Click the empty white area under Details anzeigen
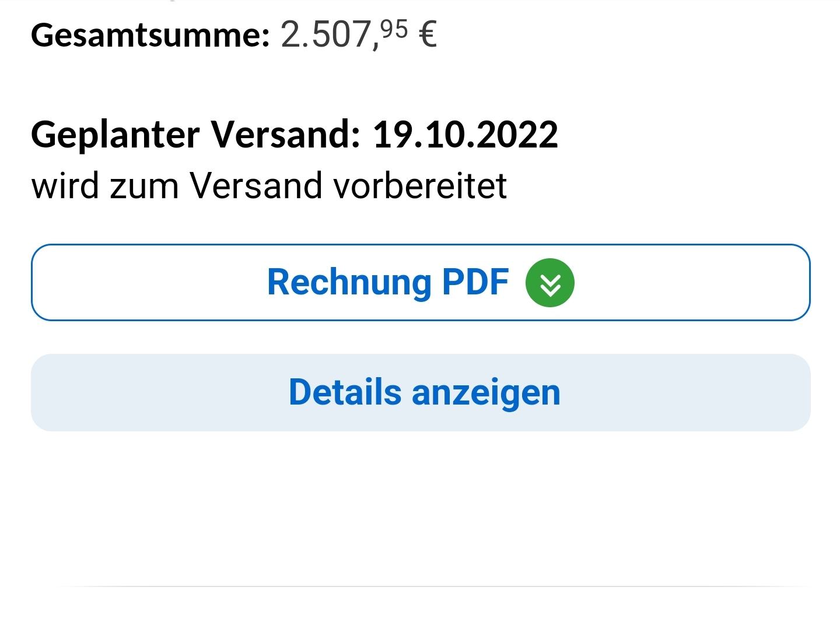Viewport: 840px width, 636px height. tap(421, 507)
